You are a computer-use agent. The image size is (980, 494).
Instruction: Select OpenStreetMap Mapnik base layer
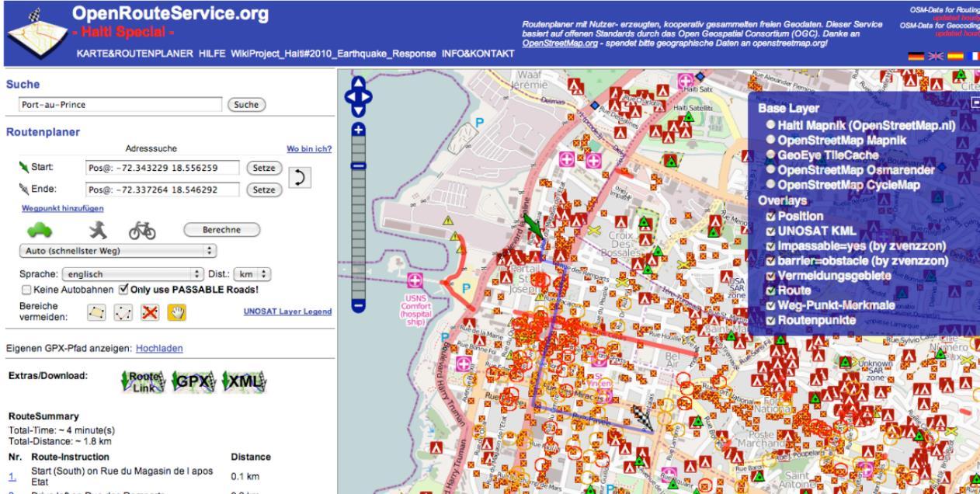(x=770, y=140)
